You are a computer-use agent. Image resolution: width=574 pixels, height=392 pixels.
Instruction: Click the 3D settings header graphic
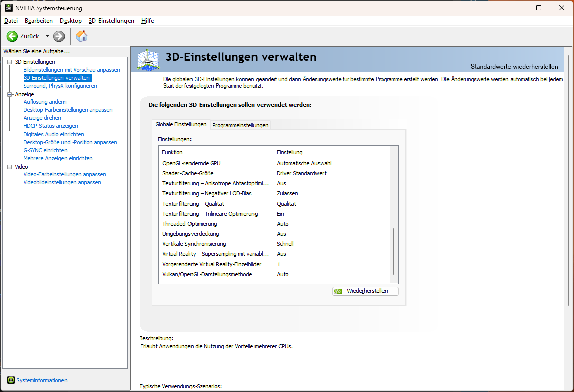click(148, 59)
